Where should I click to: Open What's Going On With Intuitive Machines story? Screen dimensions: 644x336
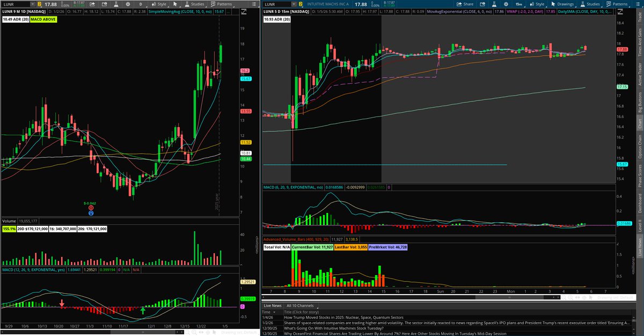(333, 329)
